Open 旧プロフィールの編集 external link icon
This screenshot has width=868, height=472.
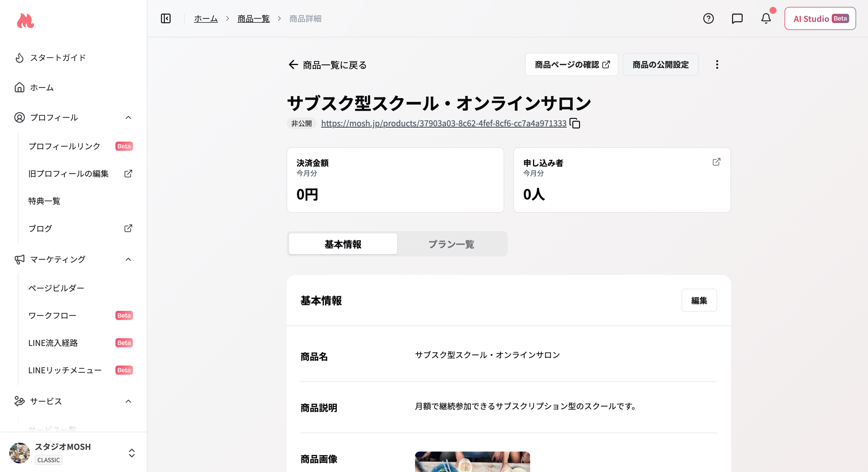(x=128, y=174)
